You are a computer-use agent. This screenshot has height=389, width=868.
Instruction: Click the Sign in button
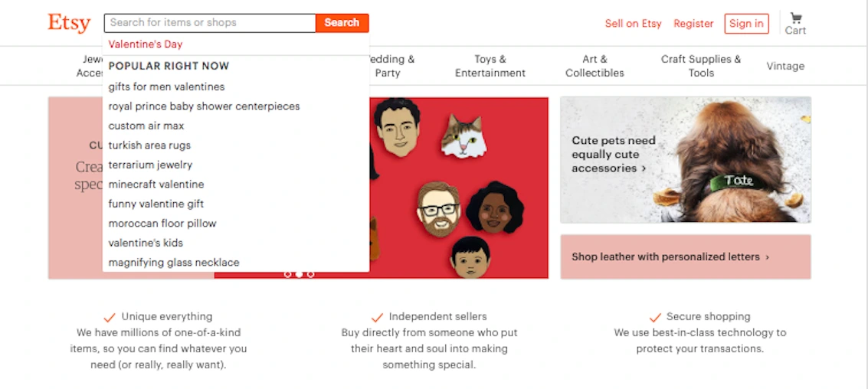(x=746, y=24)
